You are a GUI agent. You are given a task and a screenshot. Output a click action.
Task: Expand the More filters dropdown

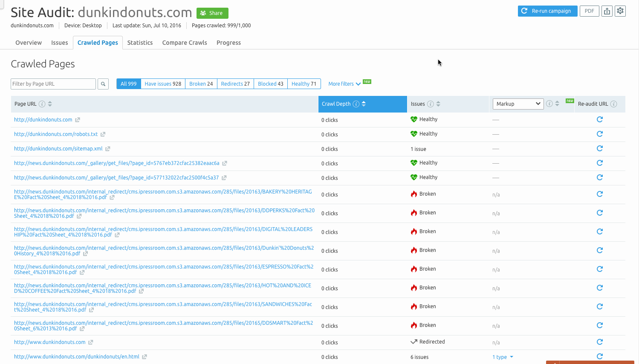[344, 84]
